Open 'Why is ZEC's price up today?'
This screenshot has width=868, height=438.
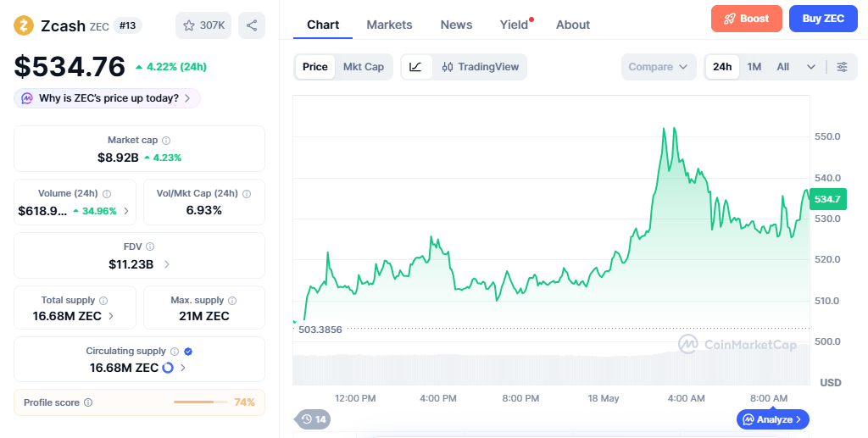point(108,98)
